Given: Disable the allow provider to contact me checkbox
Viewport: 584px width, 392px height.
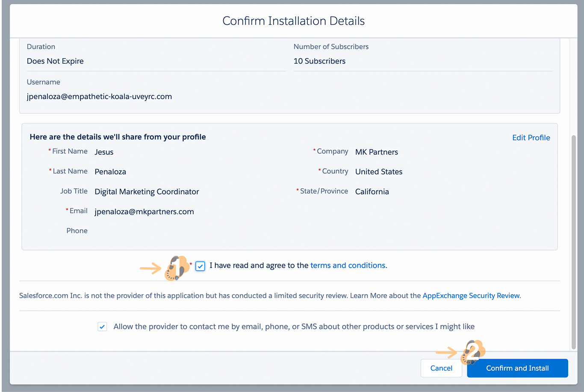Looking at the screenshot, I should (102, 327).
